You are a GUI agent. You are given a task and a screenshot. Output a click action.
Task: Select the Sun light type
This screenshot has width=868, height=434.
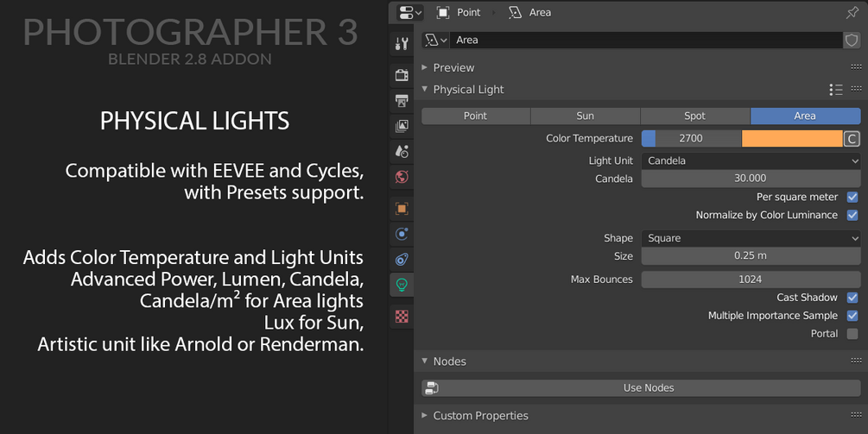(585, 116)
